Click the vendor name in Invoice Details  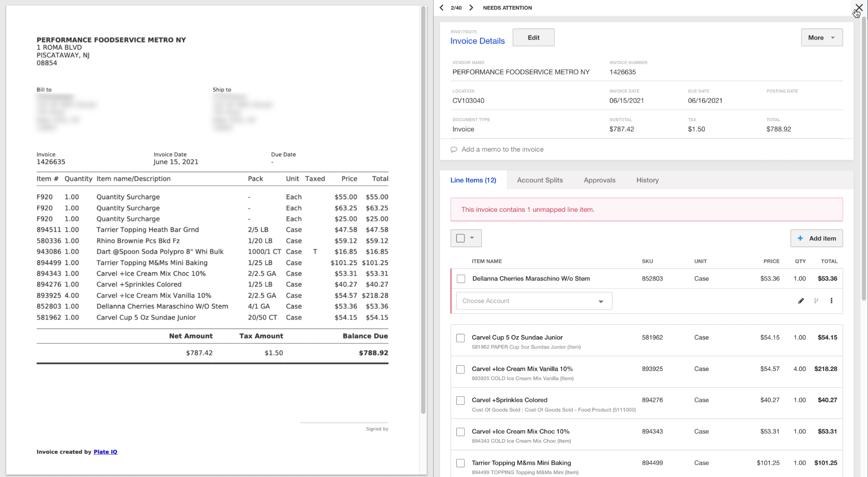coord(521,72)
